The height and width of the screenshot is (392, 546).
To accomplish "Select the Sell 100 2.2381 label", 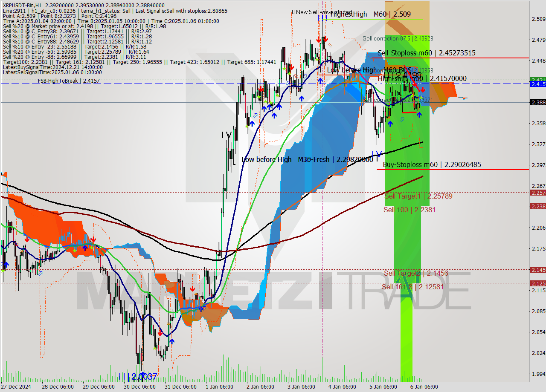I will coord(409,209).
